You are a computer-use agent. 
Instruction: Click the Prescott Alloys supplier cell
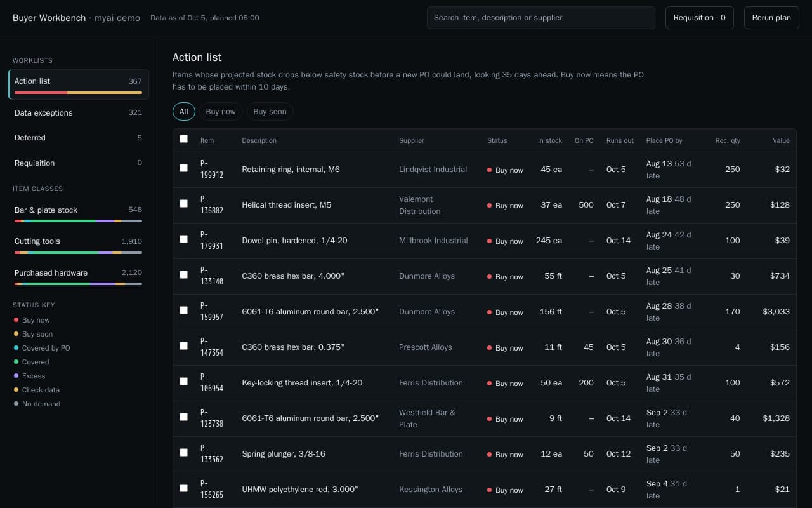426,347
